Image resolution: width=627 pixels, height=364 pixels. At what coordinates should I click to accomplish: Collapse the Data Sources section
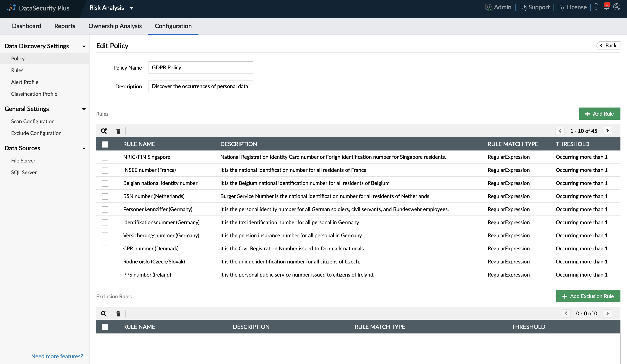84,149
